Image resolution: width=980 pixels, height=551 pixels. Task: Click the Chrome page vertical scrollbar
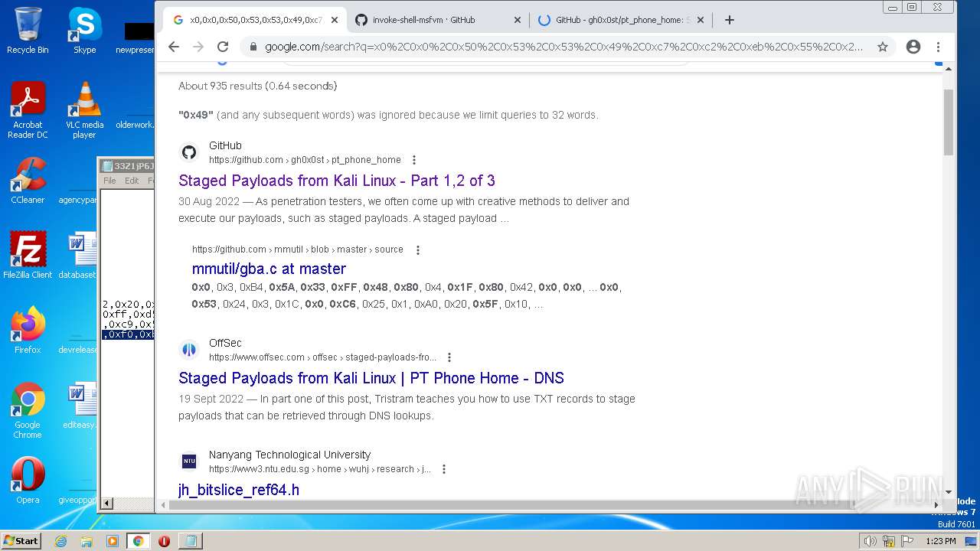pos(949,122)
